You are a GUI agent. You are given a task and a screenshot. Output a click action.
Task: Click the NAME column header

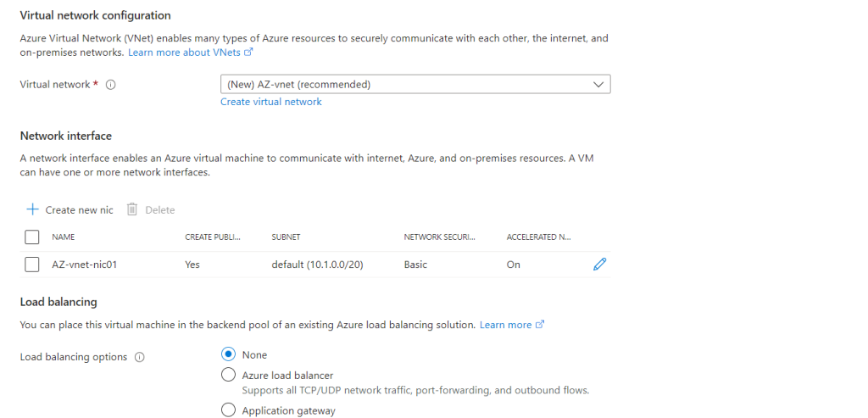click(64, 237)
